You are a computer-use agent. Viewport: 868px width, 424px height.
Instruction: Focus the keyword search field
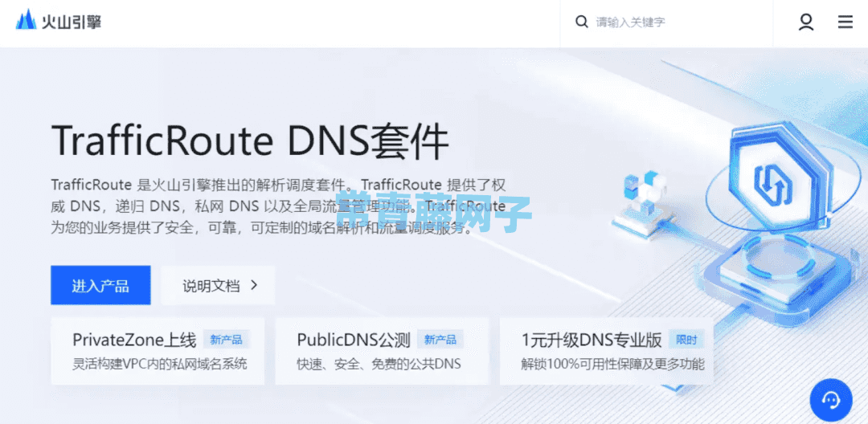pyautogui.click(x=666, y=22)
